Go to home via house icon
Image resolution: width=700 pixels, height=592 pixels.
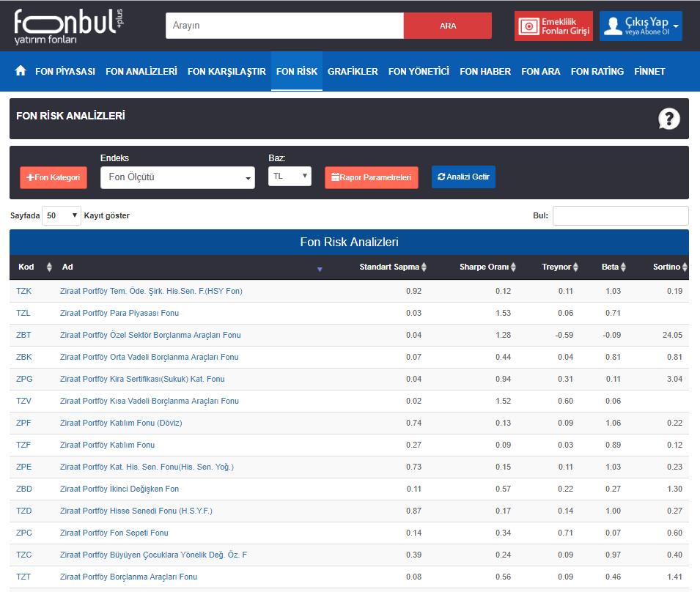21,71
